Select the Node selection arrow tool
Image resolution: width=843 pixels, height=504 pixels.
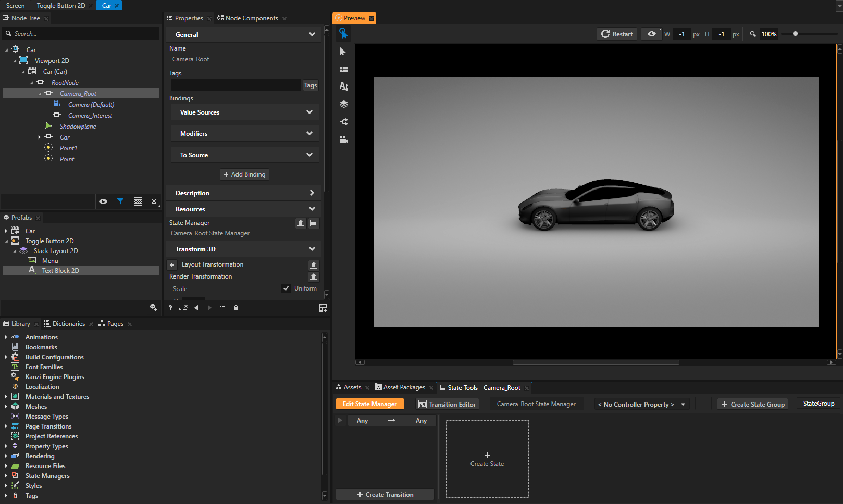[342, 52]
